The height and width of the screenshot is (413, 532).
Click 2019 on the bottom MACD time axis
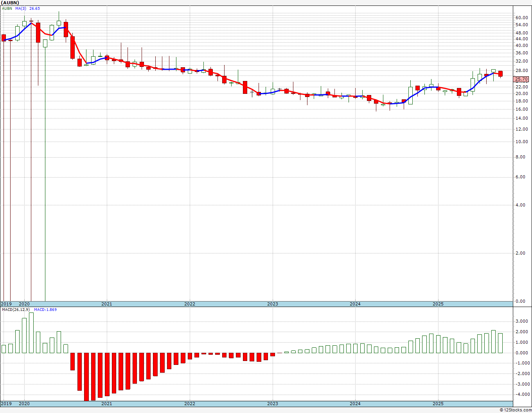pyautogui.click(x=6, y=404)
